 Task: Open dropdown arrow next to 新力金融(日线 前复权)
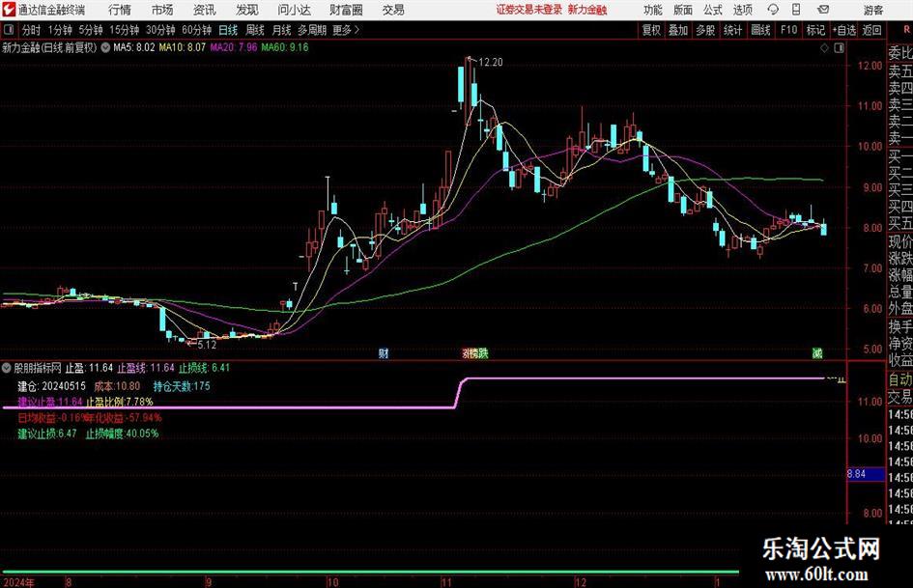pos(105,47)
